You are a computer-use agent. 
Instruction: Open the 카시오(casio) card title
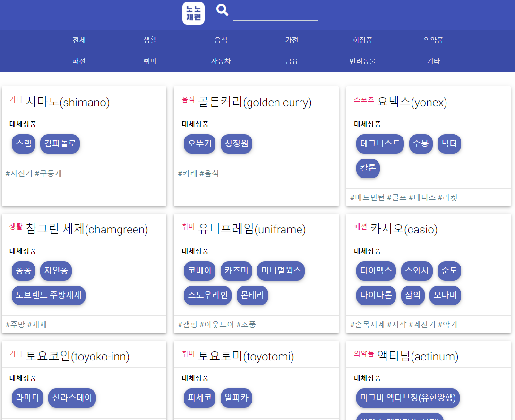[404, 229]
